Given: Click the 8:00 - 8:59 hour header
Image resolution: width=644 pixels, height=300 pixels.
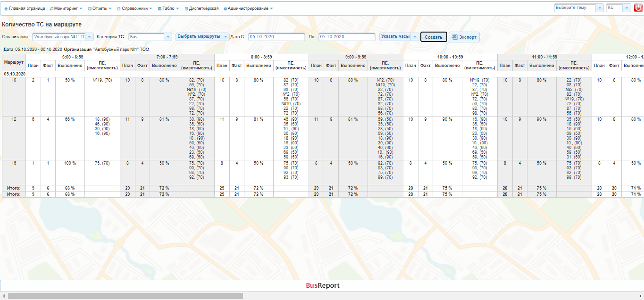Looking at the screenshot, I should pyautogui.click(x=261, y=57).
